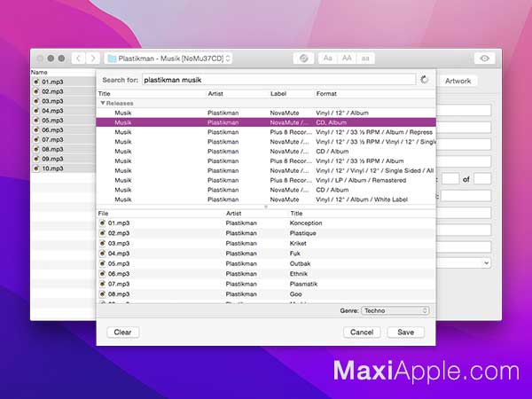Viewport: 532px width, 399px height.
Task: Click the Save button
Action: [x=405, y=332]
